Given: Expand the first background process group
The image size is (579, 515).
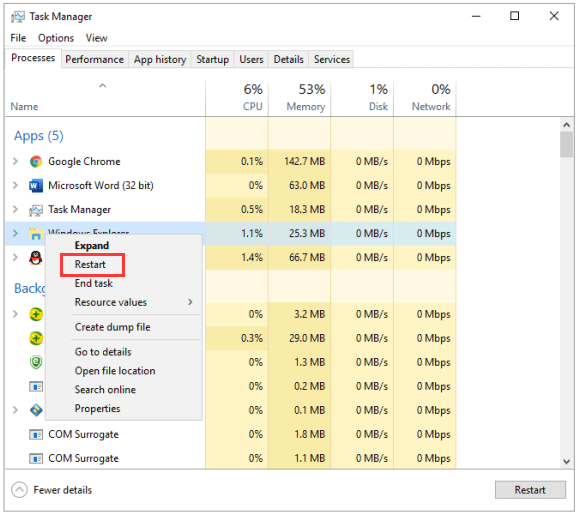Looking at the screenshot, I should [x=15, y=314].
